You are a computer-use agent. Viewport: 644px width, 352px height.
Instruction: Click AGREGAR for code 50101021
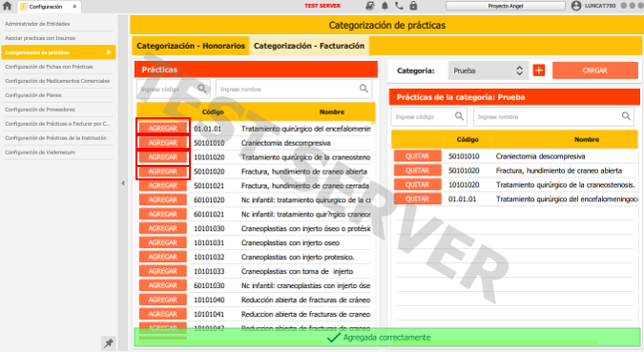[x=163, y=186]
